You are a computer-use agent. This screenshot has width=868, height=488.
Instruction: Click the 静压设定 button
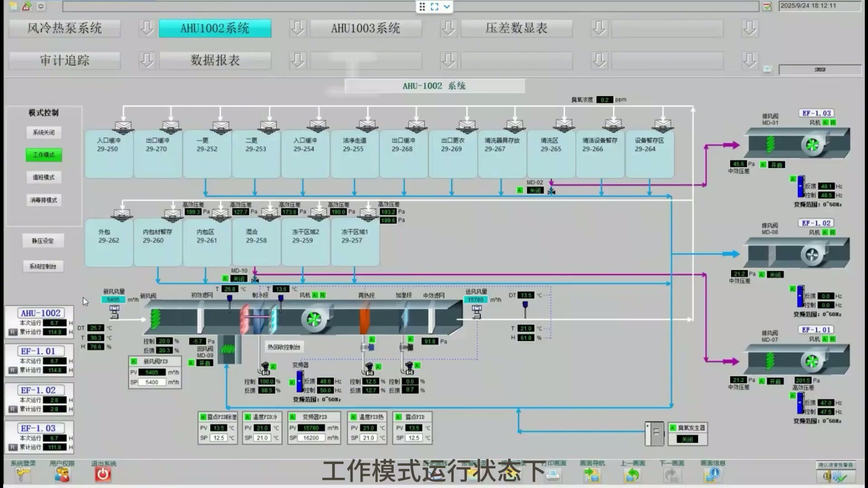43,241
